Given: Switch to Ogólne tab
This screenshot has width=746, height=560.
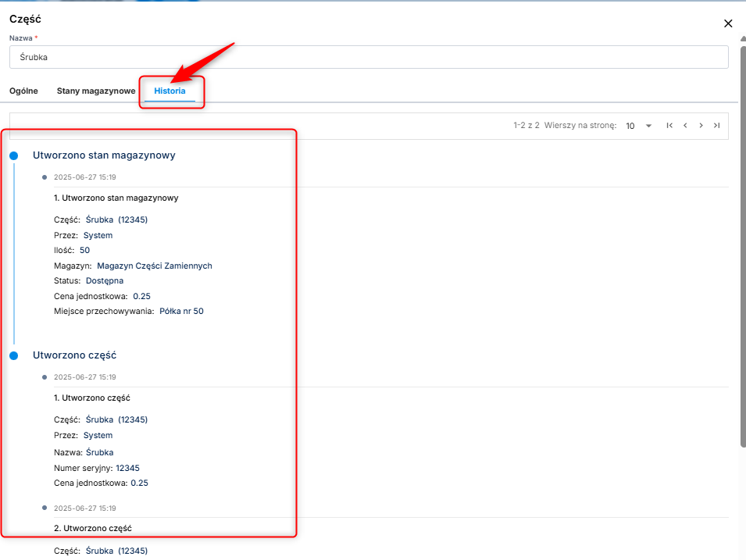Looking at the screenshot, I should (23, 91).
